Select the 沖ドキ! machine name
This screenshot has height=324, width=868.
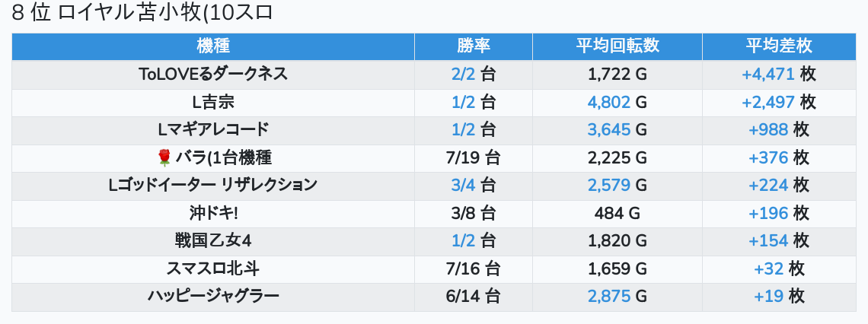pyautogui.click(x=213, y=214)
